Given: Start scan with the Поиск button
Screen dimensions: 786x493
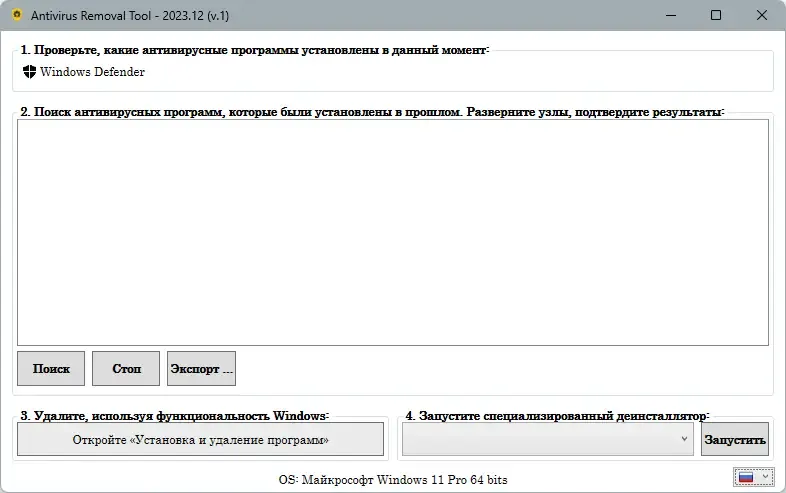Looking at the screenshot, I should (51, 369).
